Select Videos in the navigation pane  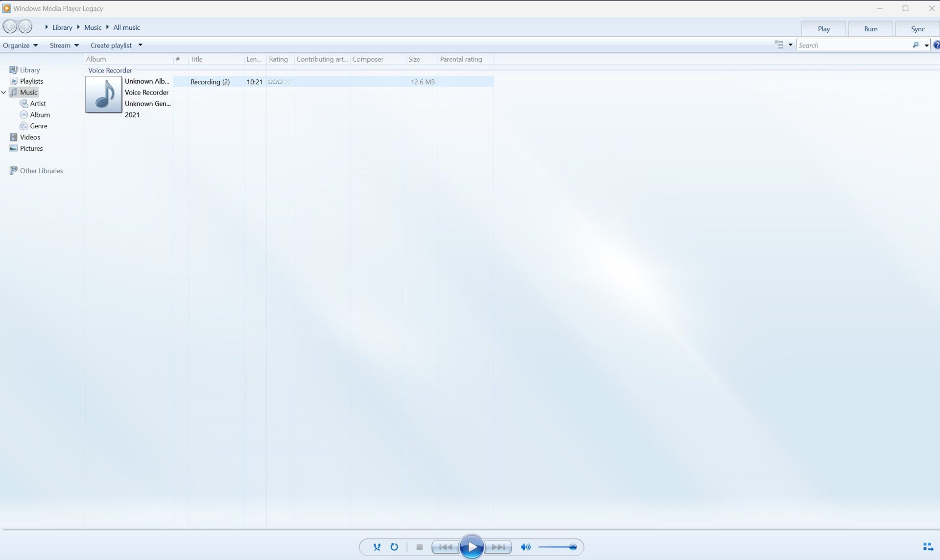[x=25, y=138]
